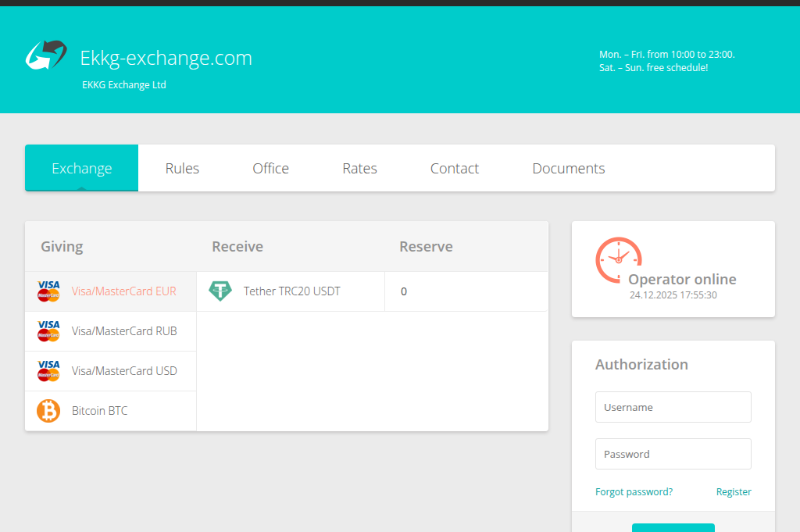
Task: Click the Visa/MasterCard RUB card icon
Action: point(48,330)
